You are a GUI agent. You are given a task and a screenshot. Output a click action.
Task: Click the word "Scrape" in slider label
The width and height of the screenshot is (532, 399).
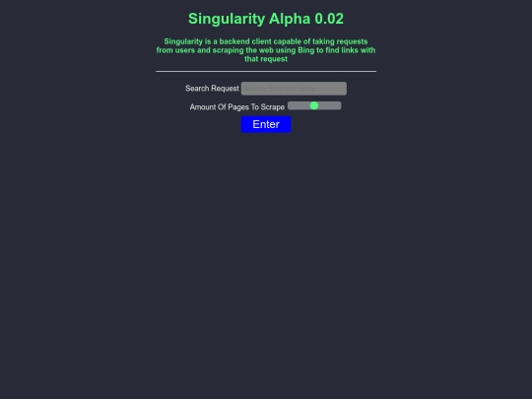pos(273,107)
